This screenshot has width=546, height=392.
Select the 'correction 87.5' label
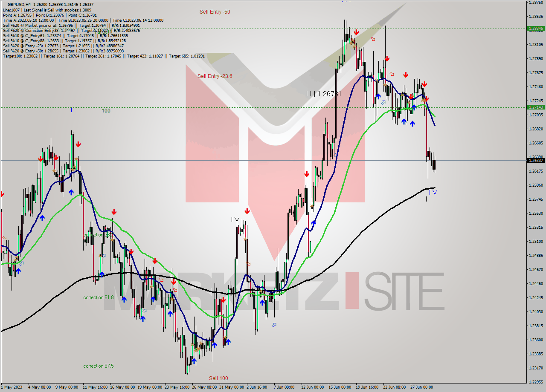(99, 366)
